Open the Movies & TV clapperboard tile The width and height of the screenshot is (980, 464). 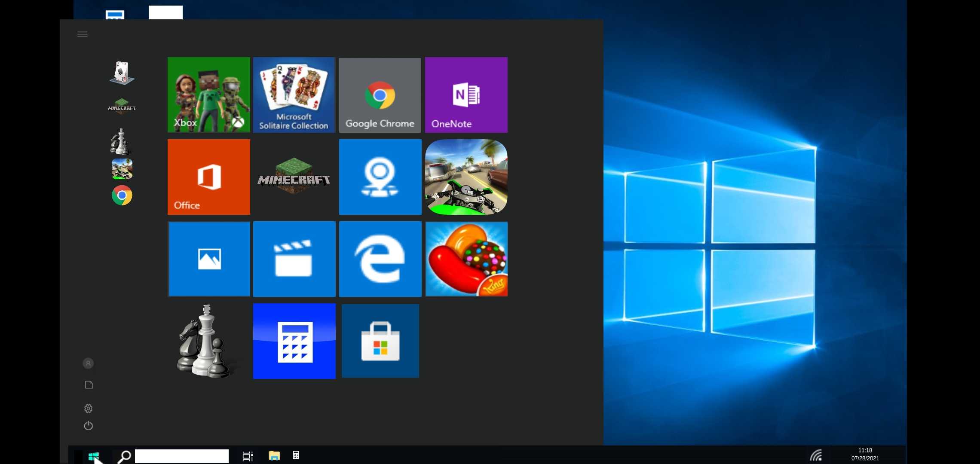[x=294, y=259]
